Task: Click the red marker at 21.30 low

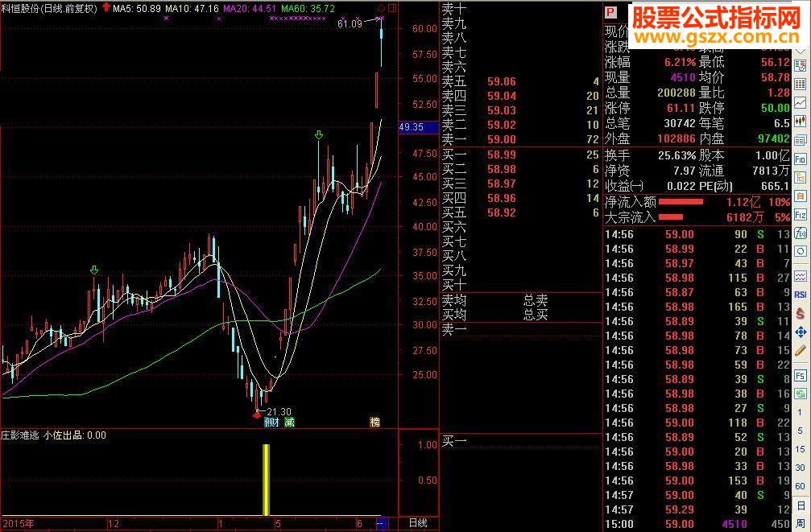Action: [x=257, y=414]
